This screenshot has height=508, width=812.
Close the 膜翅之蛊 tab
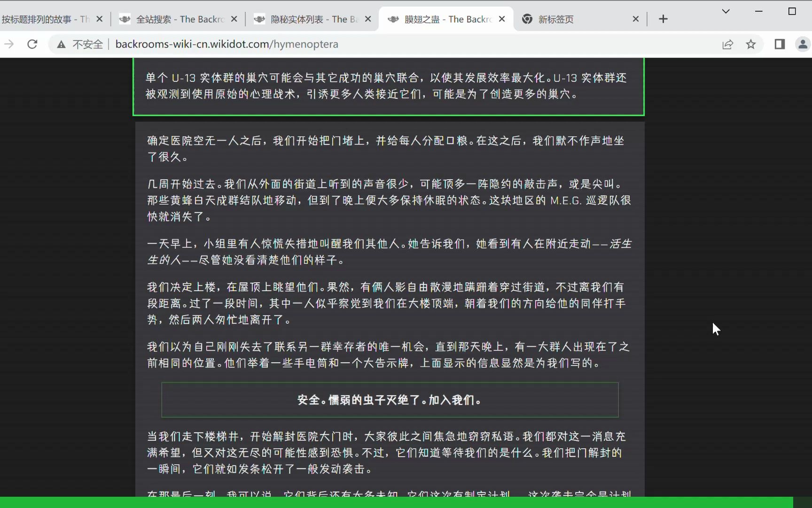tap(502, 19)
